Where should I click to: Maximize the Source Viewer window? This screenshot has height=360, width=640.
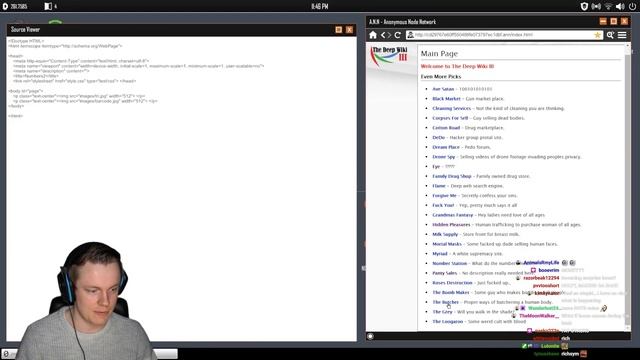(x=338, y=29)
